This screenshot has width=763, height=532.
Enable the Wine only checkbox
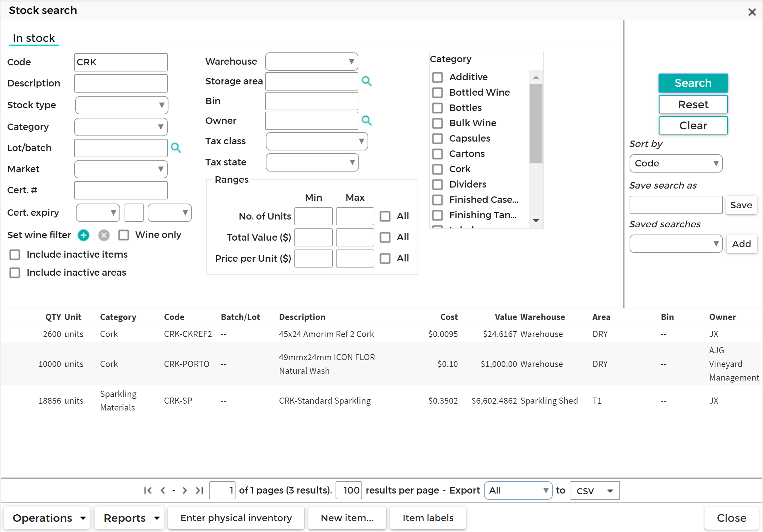coord(124,235)
